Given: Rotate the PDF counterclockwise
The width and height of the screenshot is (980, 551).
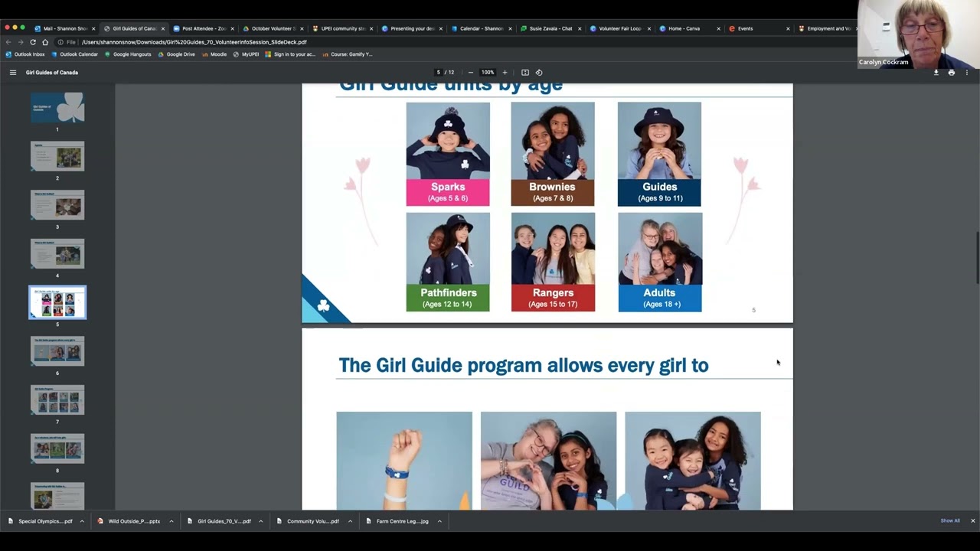Looking at the screenshot, I should 539,73.
